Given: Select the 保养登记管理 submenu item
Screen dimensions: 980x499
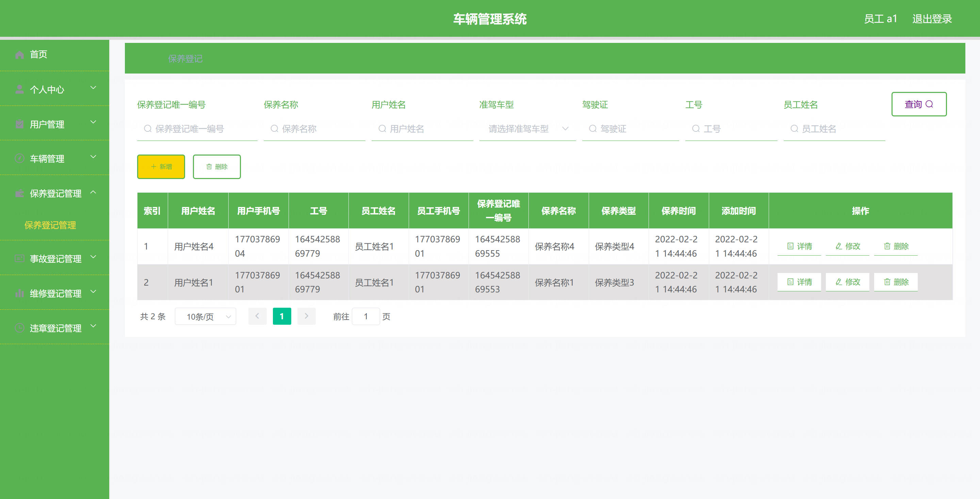Looking at the screenshot, I should [x=50, y=225].
